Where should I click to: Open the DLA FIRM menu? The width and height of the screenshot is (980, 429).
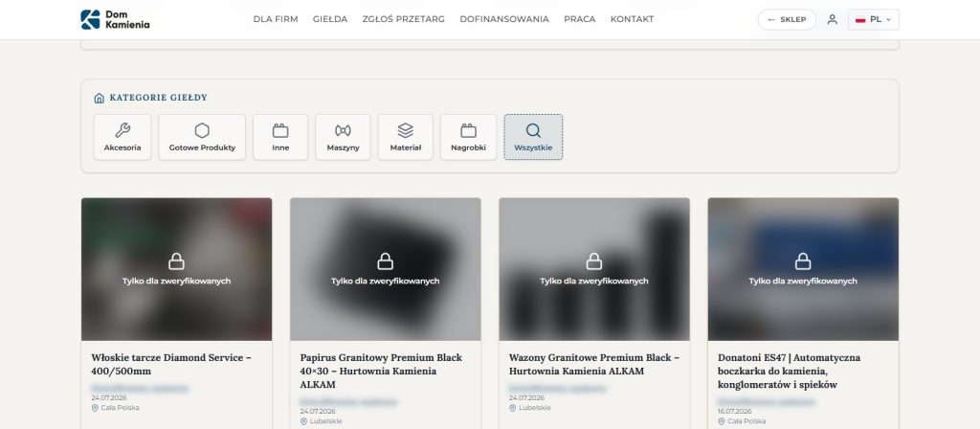[x=276, y=19]
